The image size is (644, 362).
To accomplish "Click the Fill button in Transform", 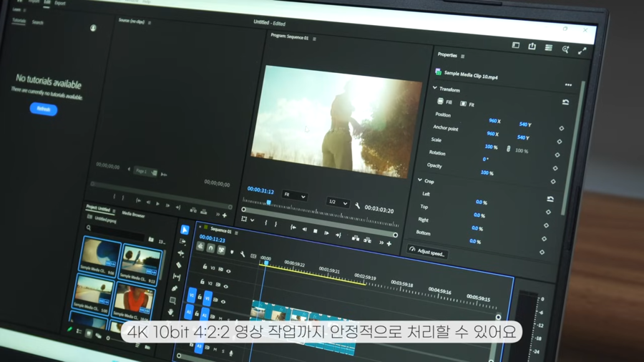I will click(x=444, y=102).
